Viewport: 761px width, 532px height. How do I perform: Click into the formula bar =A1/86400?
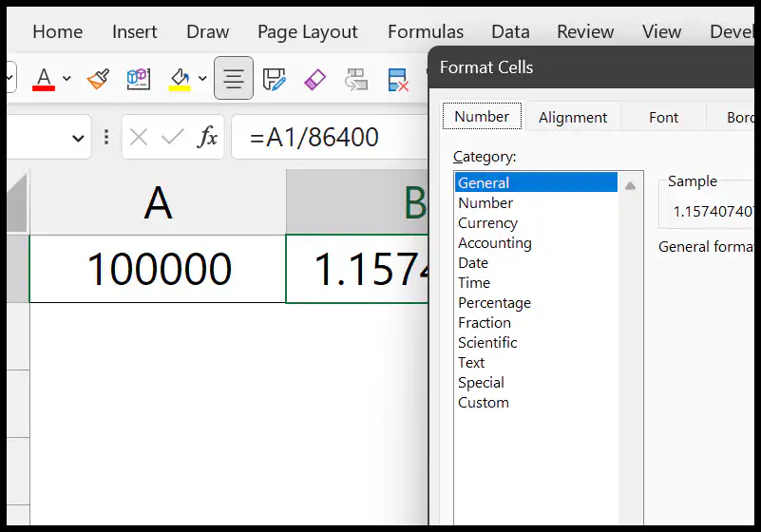(x=330, y=138)
